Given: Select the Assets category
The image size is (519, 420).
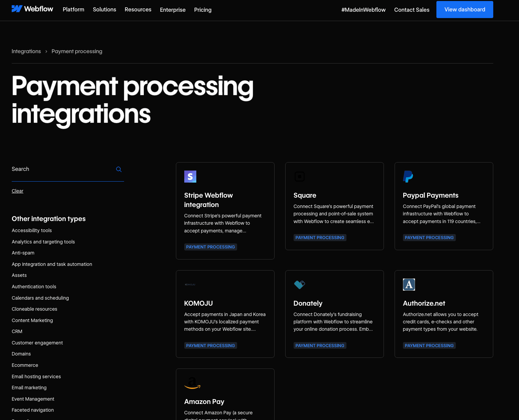Looking at the screenshot, I should click(19, 275).
